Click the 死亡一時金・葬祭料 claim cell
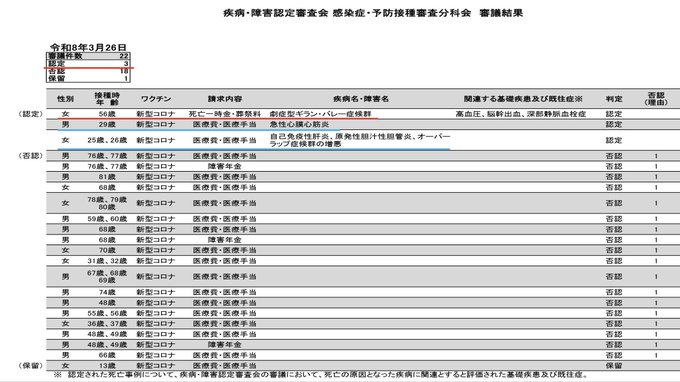680x382 pixels. pos(225,114)
